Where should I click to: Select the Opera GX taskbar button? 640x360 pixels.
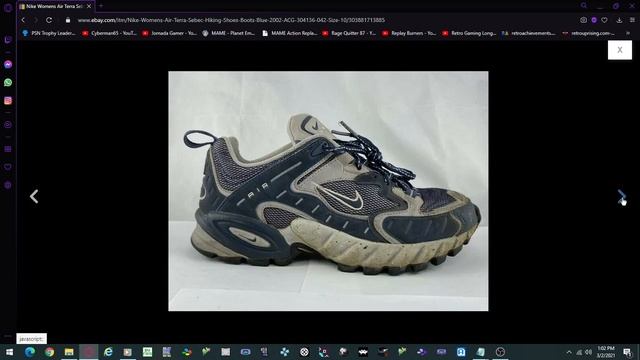[x=89, y=352]
